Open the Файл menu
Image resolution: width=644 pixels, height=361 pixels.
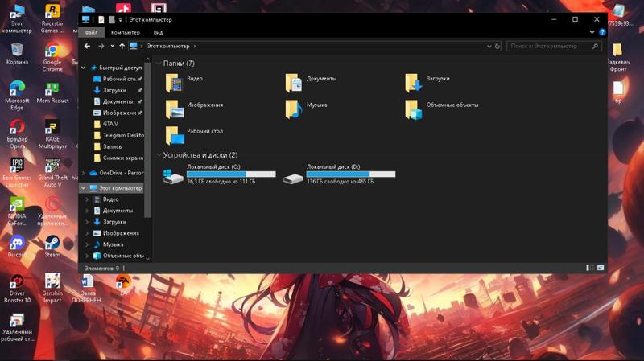coord(91,32)
